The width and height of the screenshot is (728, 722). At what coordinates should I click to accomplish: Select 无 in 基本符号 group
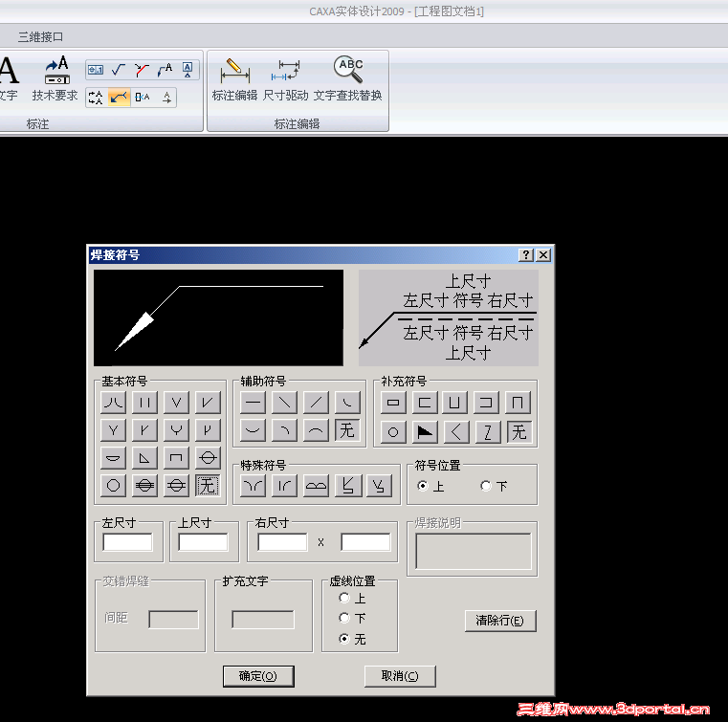tap(208, 486)
